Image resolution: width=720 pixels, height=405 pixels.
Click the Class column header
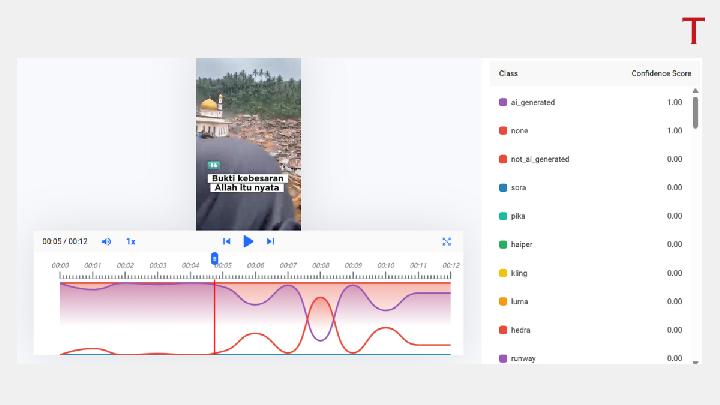point(508,74)
